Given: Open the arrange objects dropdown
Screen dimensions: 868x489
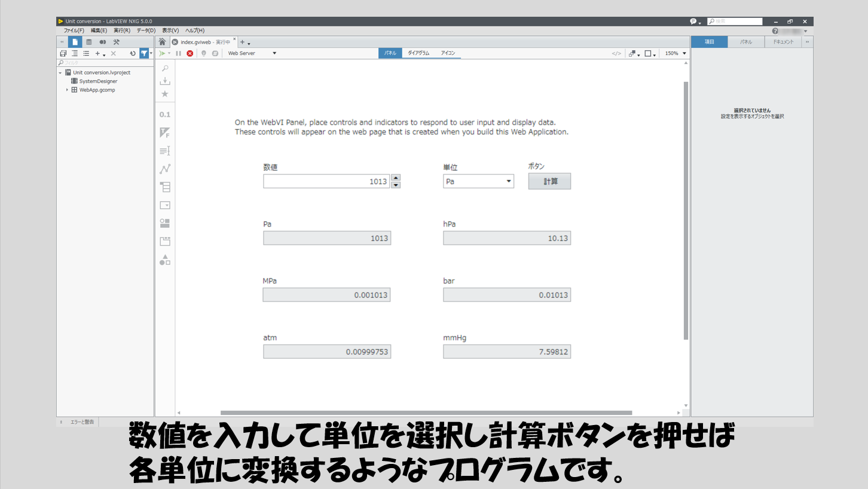Looking at the screenshot, I should pos(634,53).
